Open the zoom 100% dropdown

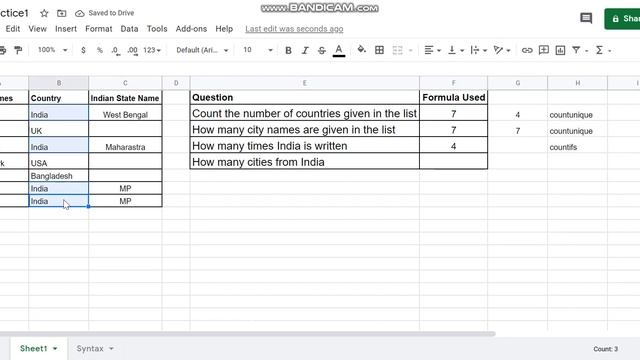tap(52, 50)
